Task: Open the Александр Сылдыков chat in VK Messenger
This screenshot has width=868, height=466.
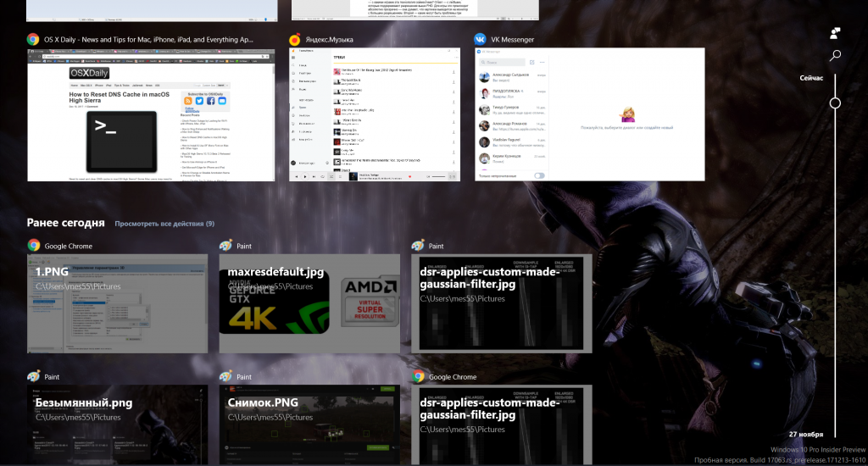Action: 512,77
